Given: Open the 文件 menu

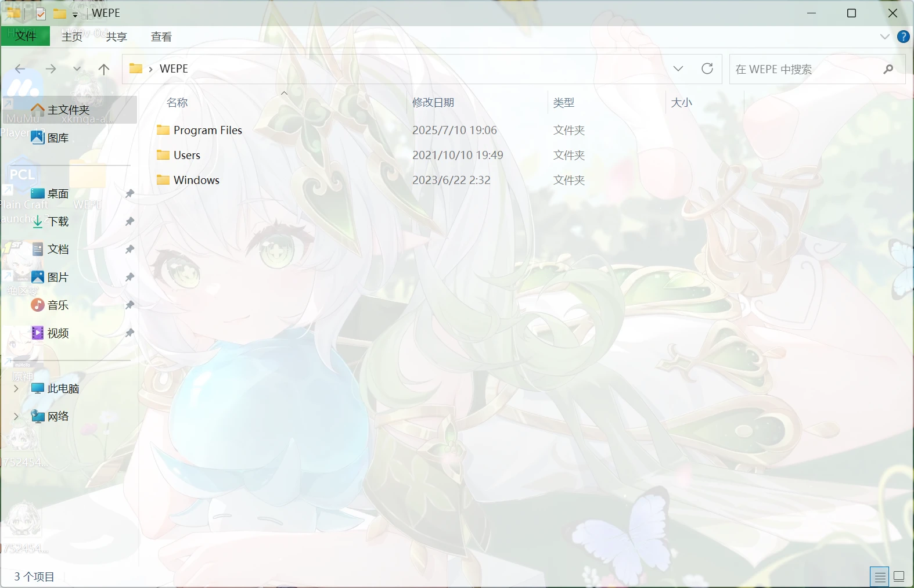Looking at the screenshot, I should point(26,37).
